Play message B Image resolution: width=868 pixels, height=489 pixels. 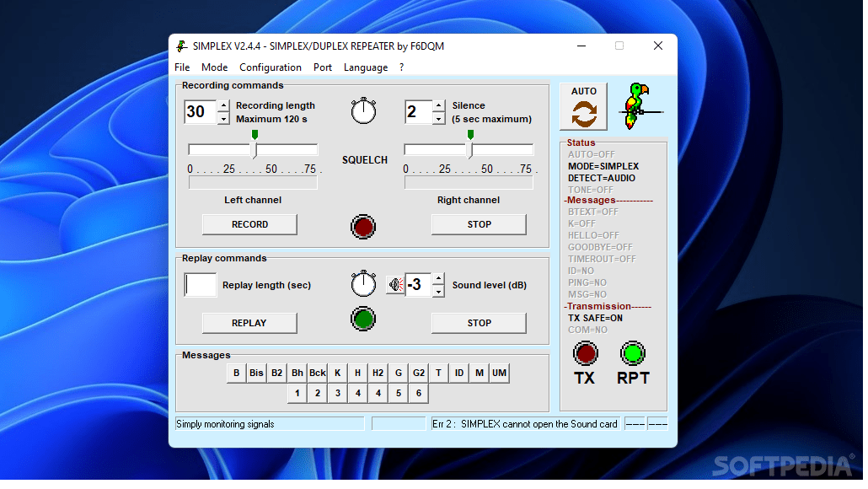(236, 373)
